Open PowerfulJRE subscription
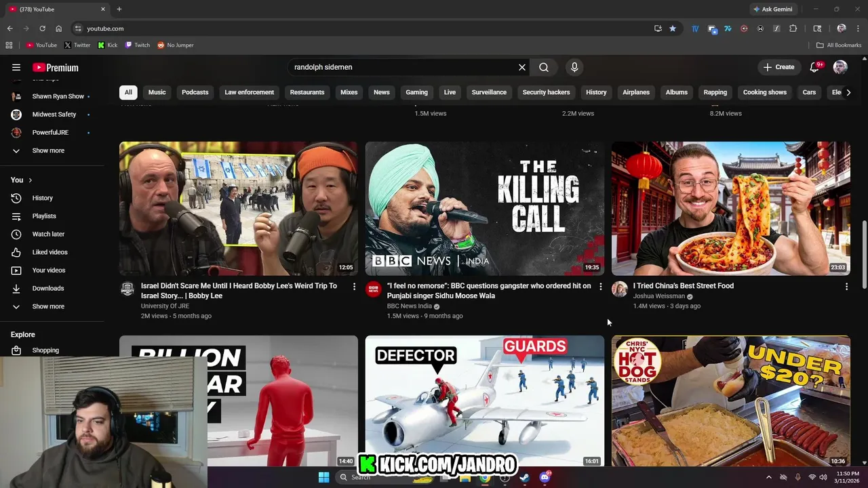Screen dimensions: 868x488 coord(52,132)
